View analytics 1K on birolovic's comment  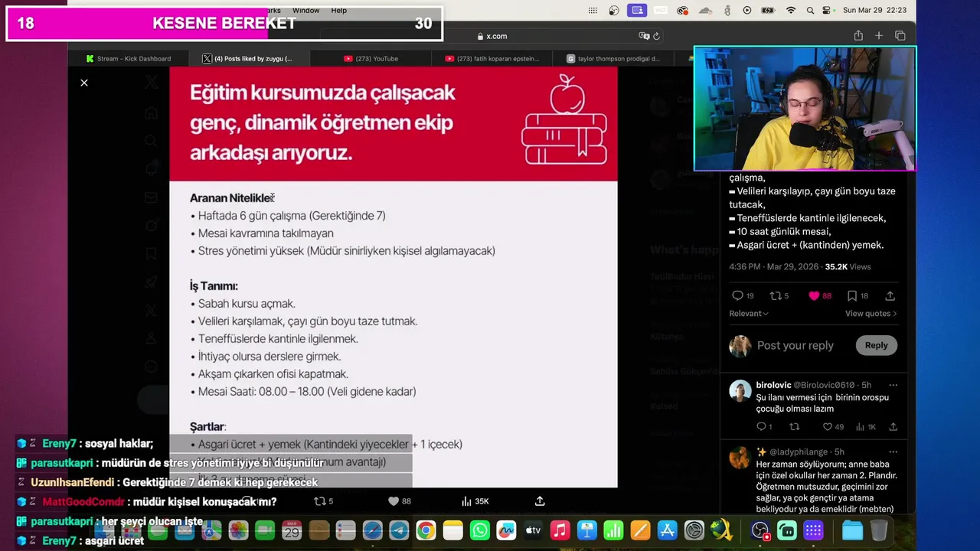[866, 427]
